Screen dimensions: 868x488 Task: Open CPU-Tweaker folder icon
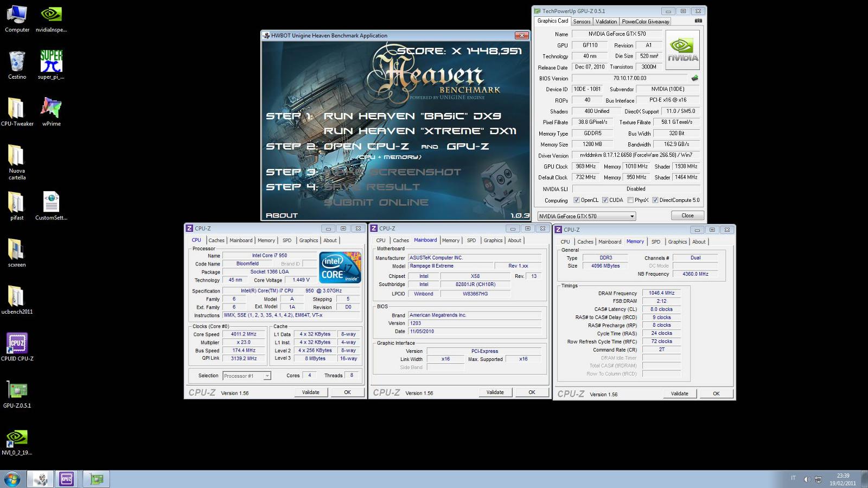coord(17,112)
